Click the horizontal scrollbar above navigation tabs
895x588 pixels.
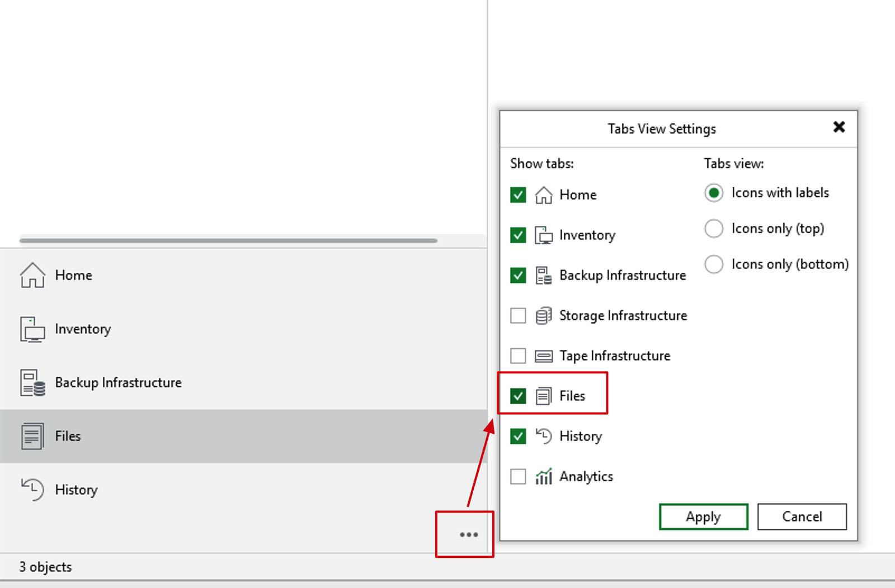[x=228, y=241]
